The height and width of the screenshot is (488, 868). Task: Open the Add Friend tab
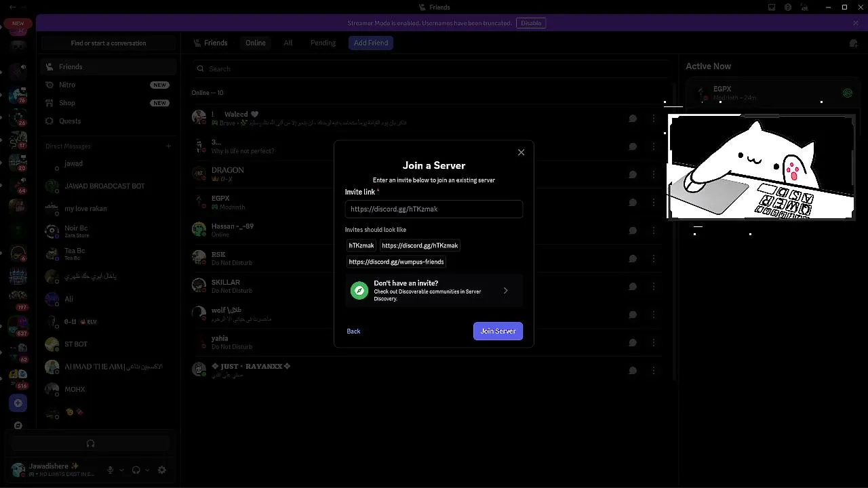tap(371, 43)
